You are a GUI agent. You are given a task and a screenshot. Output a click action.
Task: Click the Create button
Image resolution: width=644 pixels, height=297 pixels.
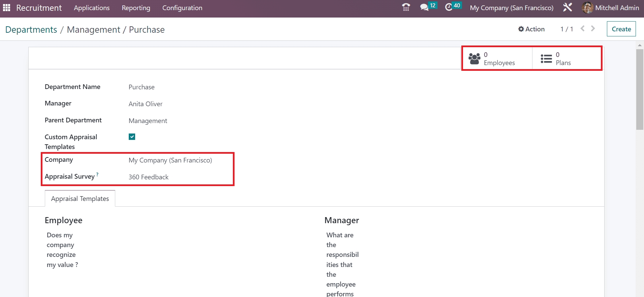tap(621, 29)
